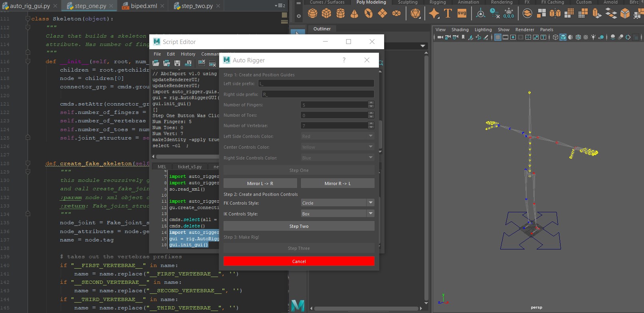Viewport: 644px width, 313px height.
Task: Toggle the viewport grid display
Action: point(498,37)
